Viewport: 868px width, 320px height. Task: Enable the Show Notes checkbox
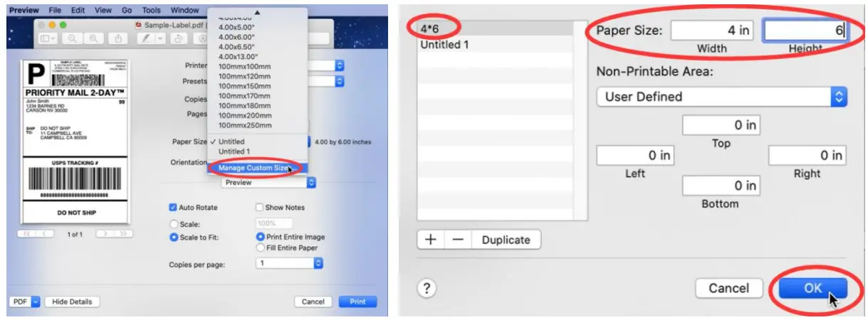259,208
